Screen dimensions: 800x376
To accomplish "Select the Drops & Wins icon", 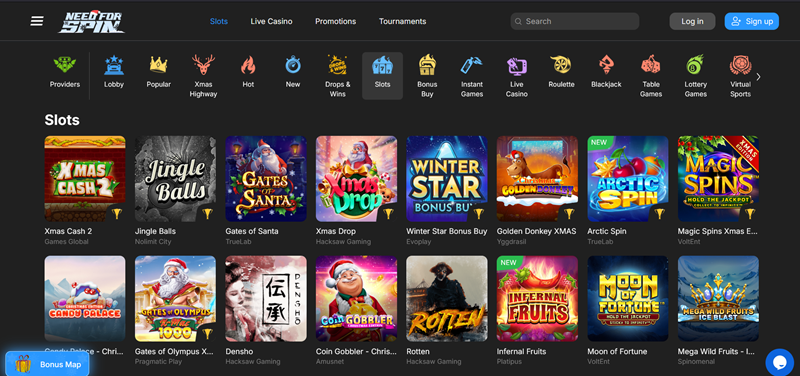I will [x=338, y=65].
